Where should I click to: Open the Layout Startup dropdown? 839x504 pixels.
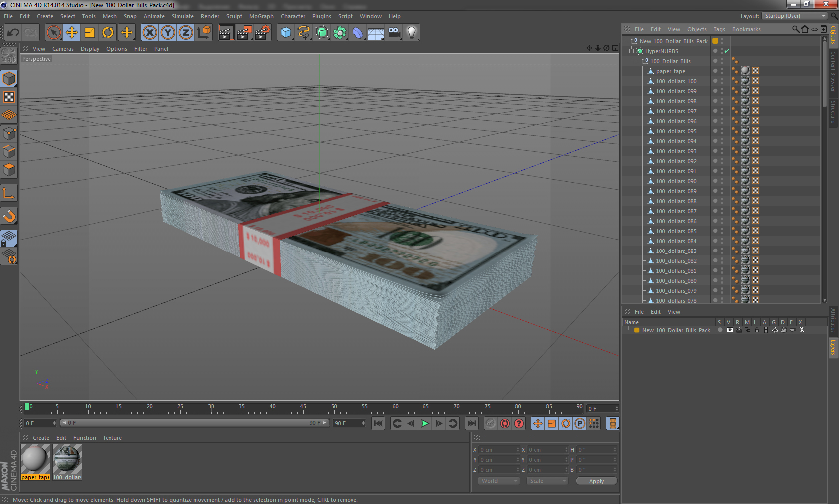pos(795,16)
